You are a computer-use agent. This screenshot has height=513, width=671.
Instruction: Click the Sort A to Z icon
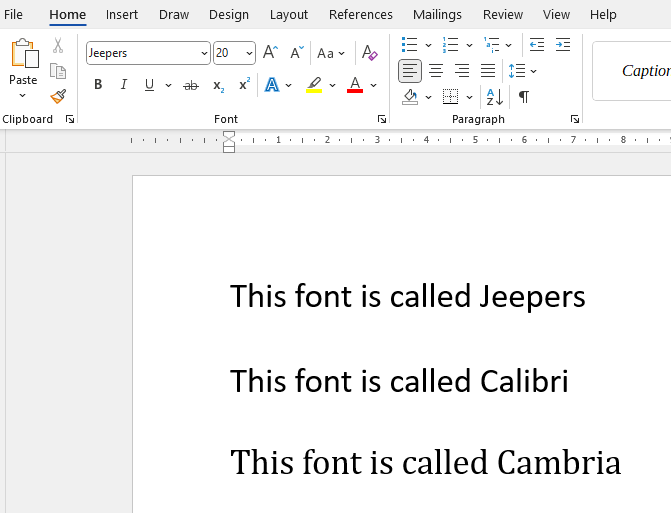[x=494, y=97]
